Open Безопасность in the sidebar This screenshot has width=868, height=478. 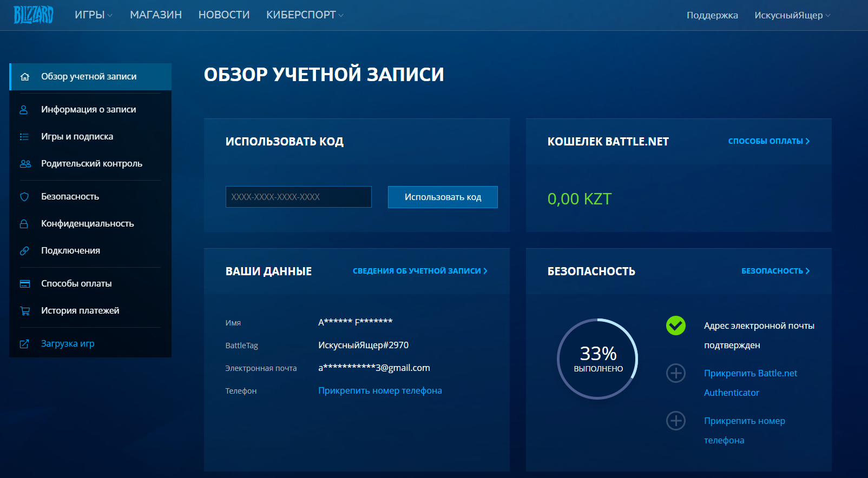(x=90, y=197)
